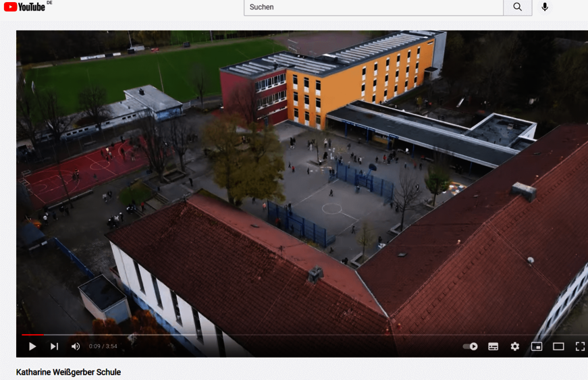Switch to theater mode
Viewport: 588px width, 380px height.
tap(558, 346)
